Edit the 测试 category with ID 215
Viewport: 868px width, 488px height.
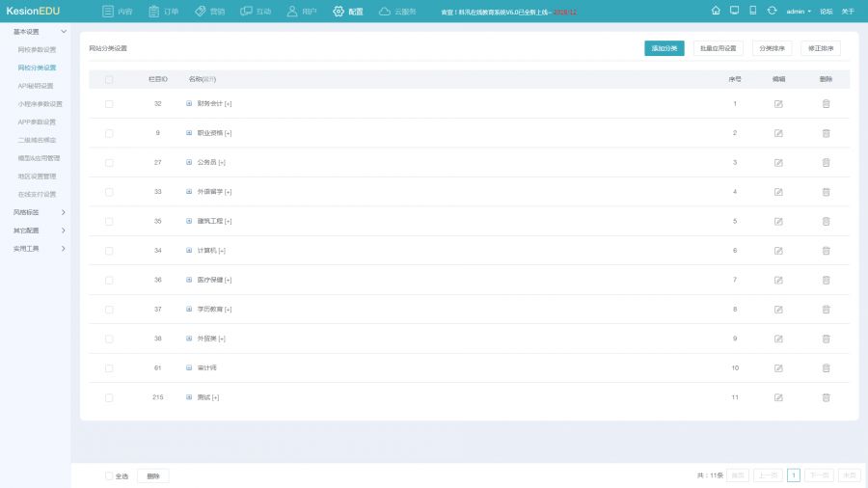click(778, 397)
